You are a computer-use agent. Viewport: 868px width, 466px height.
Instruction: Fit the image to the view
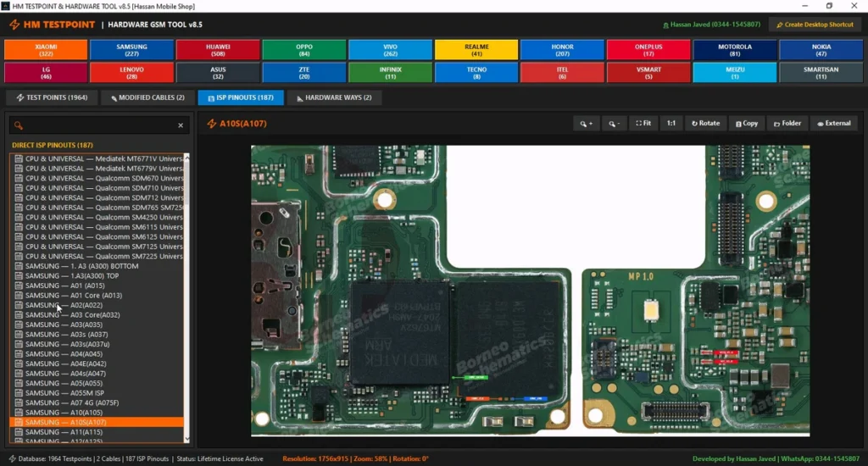coord(643,124)
